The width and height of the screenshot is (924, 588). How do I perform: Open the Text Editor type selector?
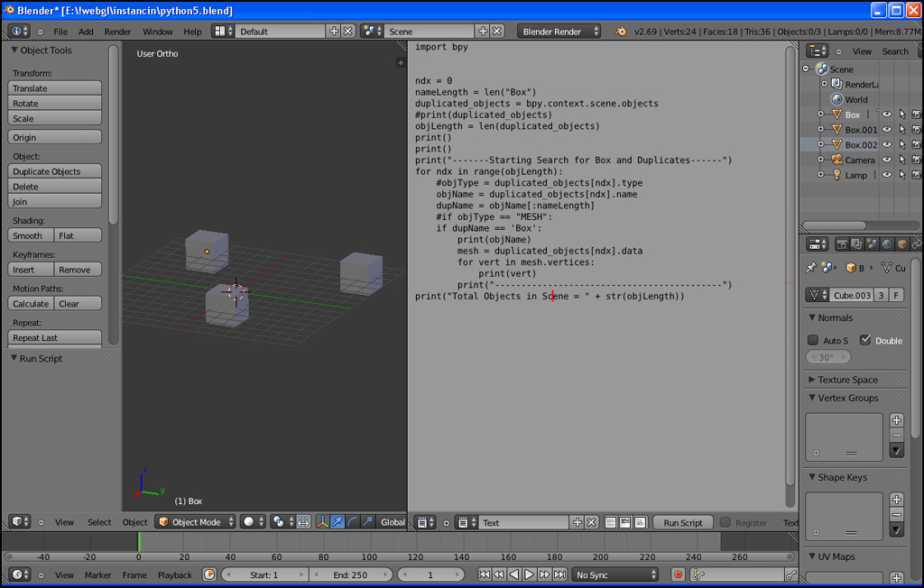pos(424,522)
